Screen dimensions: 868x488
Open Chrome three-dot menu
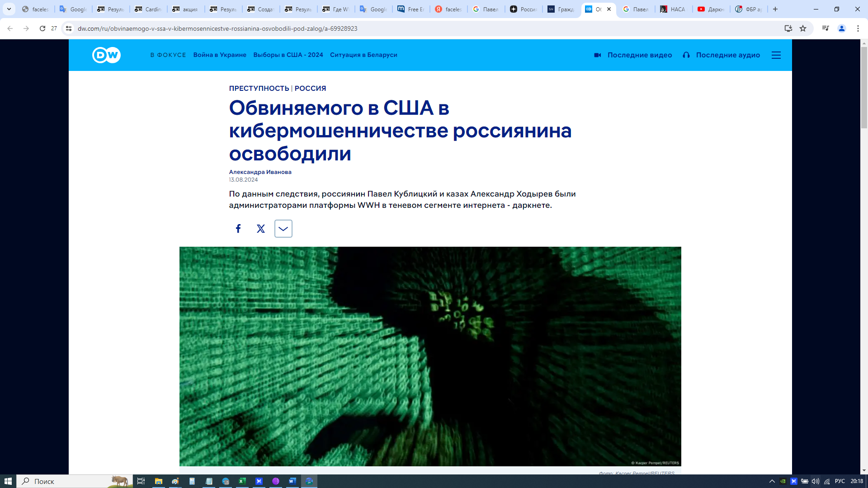click(858, 28)
